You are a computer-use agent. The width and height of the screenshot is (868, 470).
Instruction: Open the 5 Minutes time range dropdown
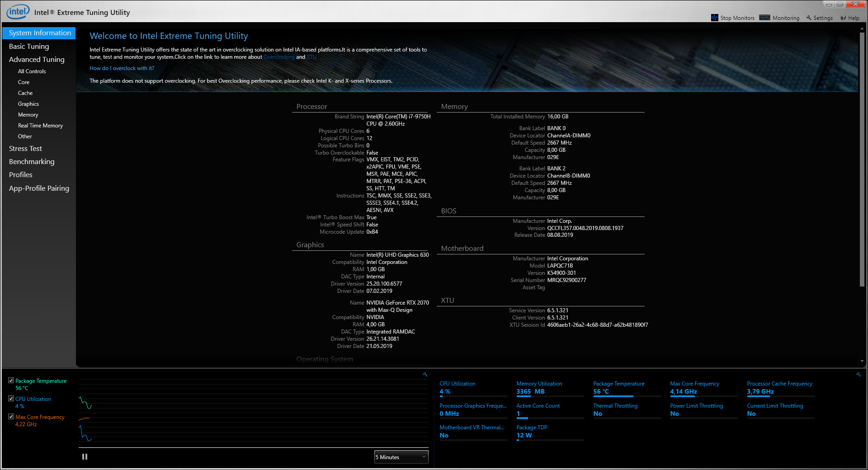click(401, 457)
